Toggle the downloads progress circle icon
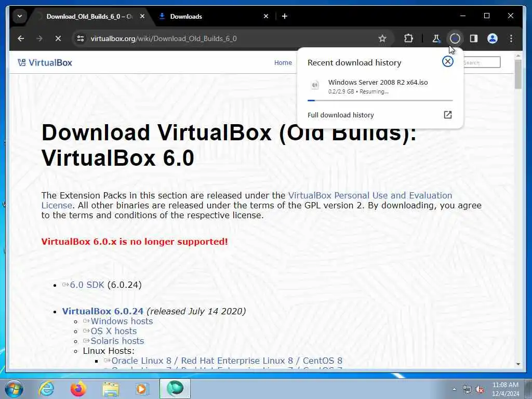Screen dimensions: 532x399 point(455,38)
